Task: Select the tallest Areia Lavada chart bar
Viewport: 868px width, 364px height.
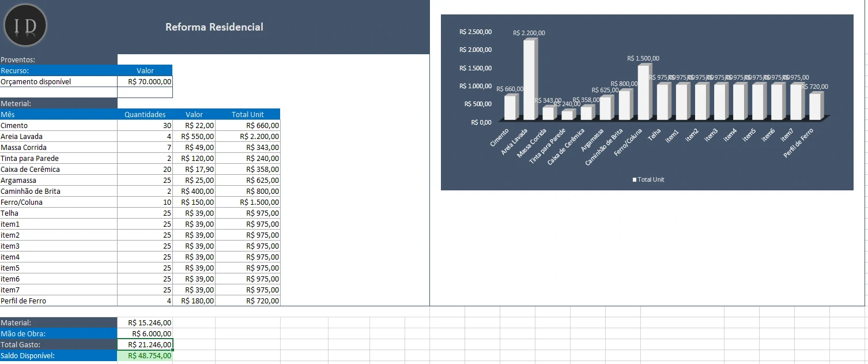Action: coord(529,81)
